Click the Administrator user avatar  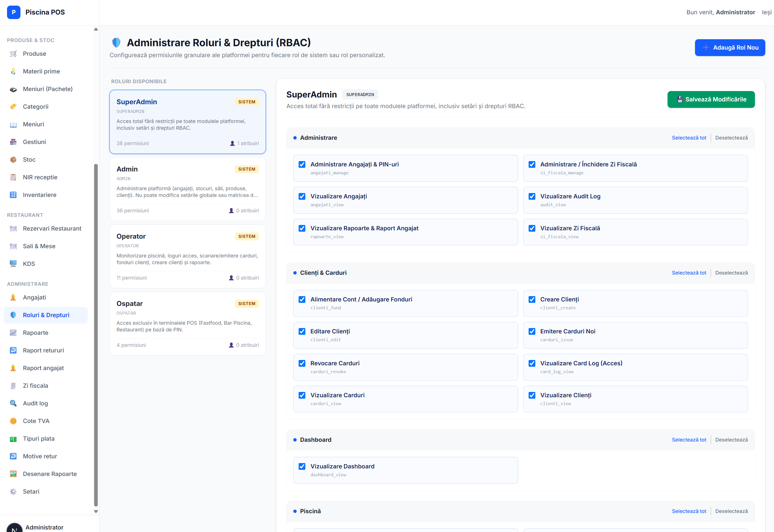pos(15,528)
